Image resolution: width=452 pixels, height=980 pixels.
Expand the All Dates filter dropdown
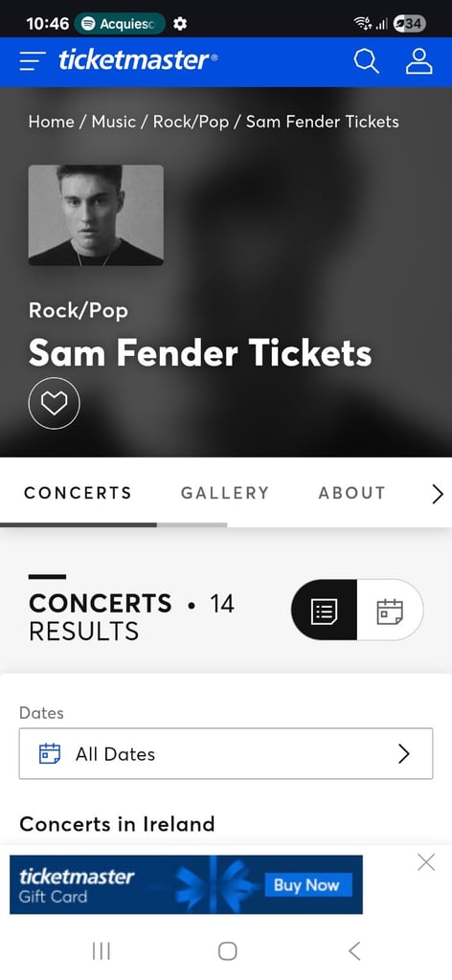point(226,754)
